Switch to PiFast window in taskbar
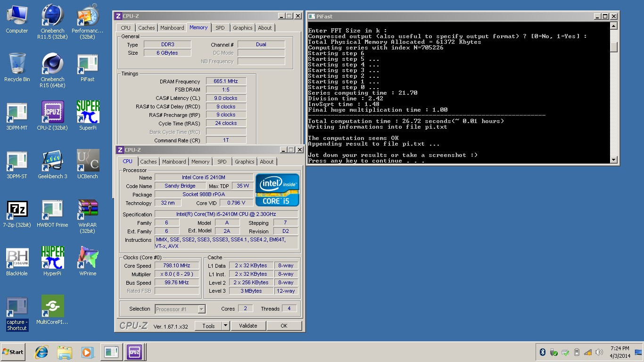This screenshot has width=644, height=362. [111, 352]
